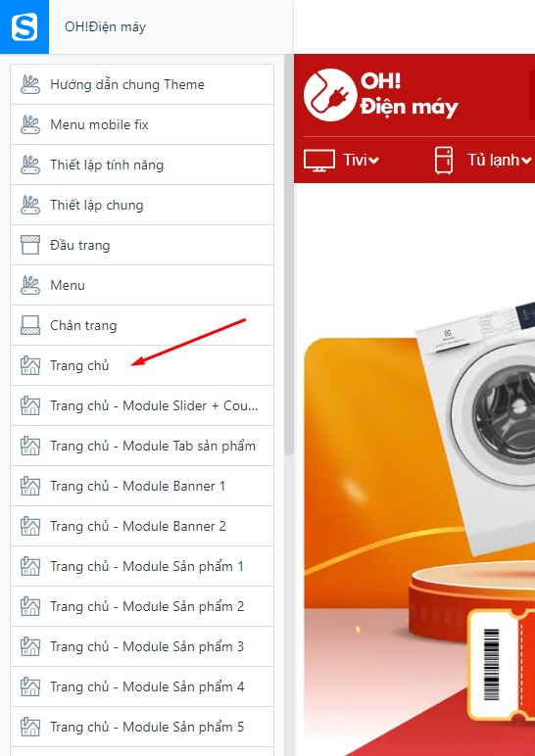Click the sidebar vertical scrollbar
This screenshot has width=535, height=756.
(289, 256)
